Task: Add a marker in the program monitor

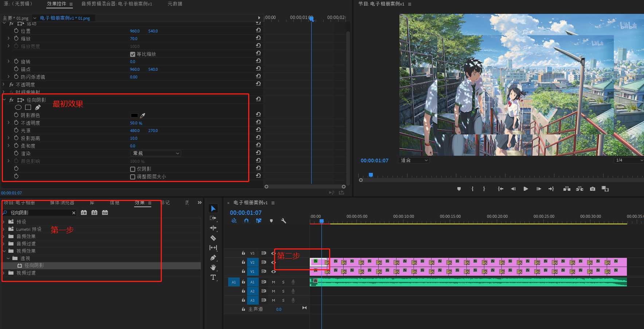Action: click(x=459, y=189)
